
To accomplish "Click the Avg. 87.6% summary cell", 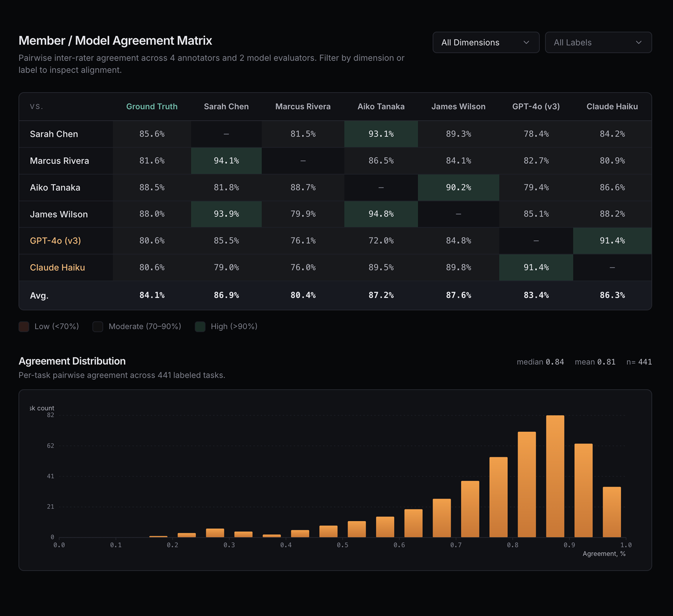I will (x=458, y=295).
